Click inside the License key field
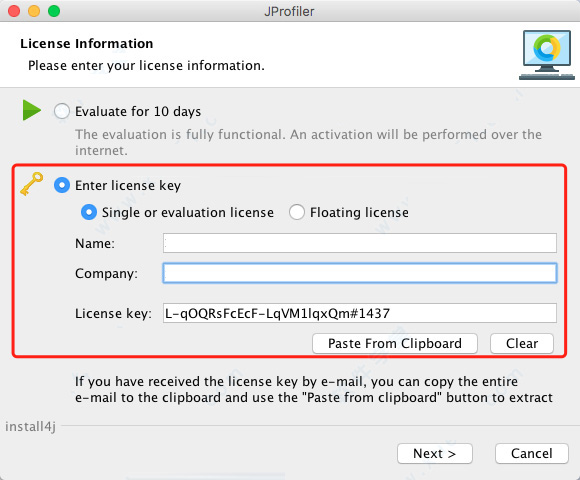Screen dimensions: 580x480 point(360,313)
